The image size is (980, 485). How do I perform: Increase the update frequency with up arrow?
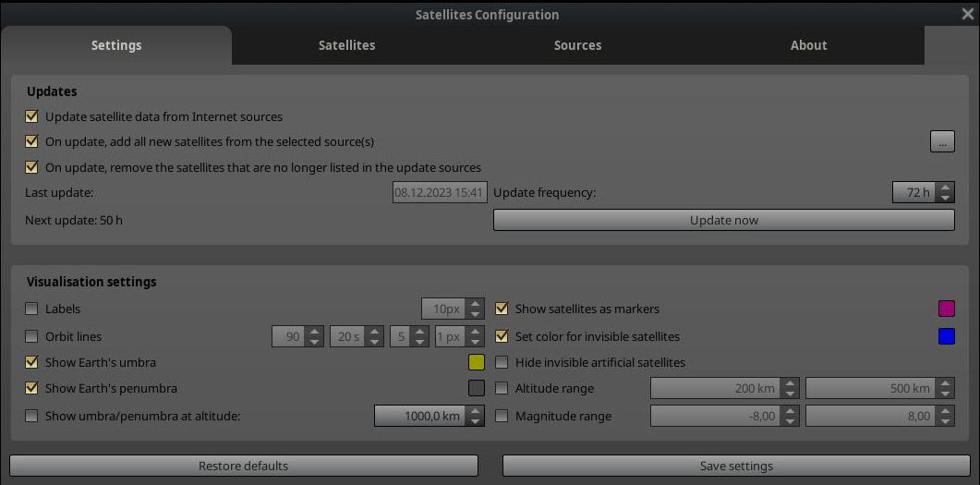[x=945, y=188]
